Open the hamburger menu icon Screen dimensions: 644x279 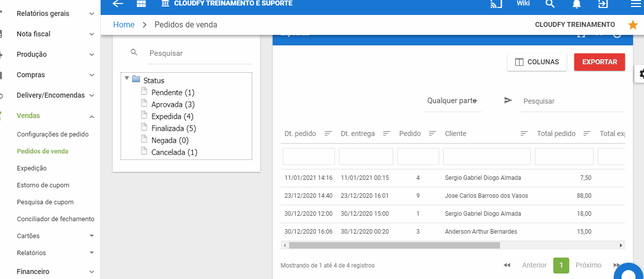pyautogui.click(x=636, y=4)
